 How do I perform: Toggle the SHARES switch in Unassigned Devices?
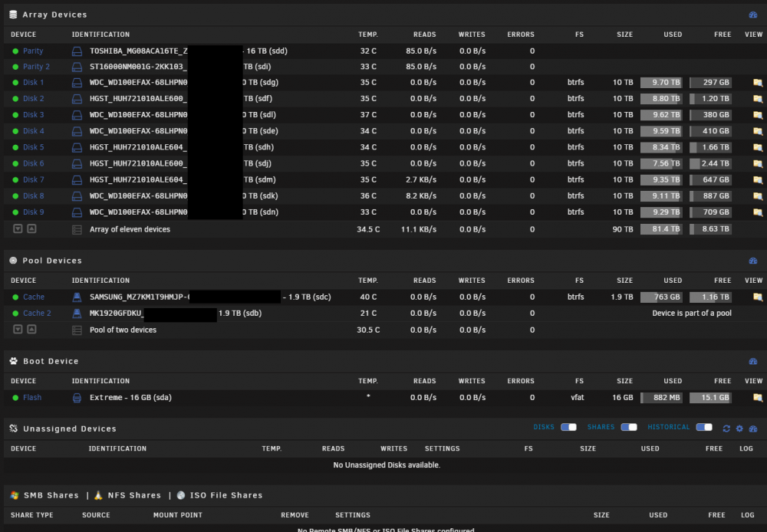click(629, 427)
